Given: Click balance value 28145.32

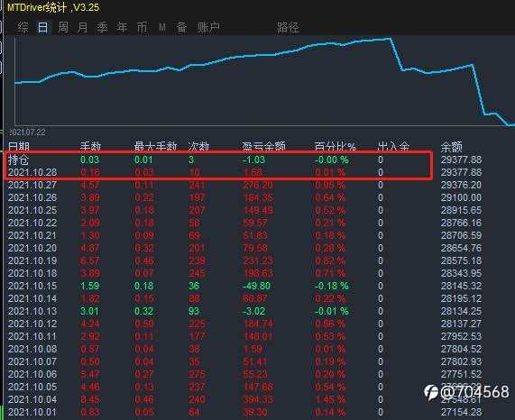Looking at the screenshot, I should click(x=461, y=286).
